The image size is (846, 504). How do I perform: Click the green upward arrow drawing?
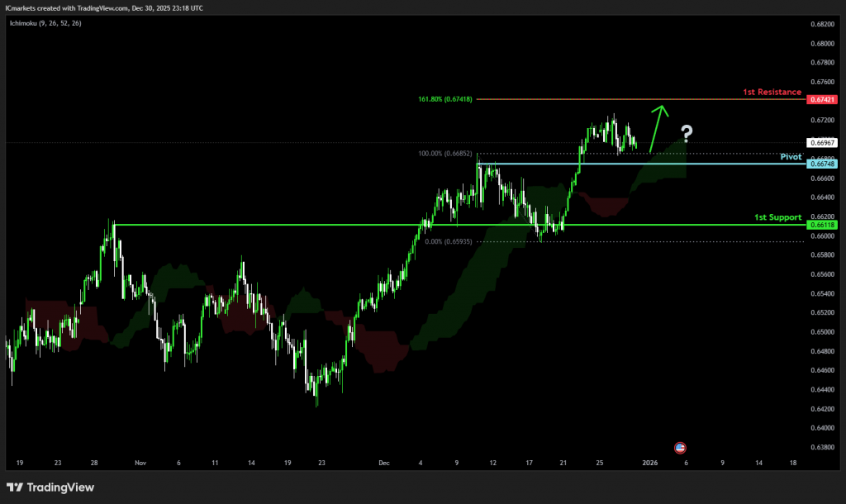[x=656, y=128]
